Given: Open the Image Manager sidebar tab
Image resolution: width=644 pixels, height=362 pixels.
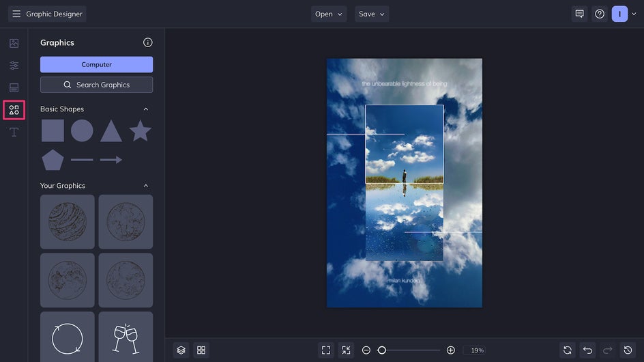Looking at the screenshot, I should tap(14, 43).
